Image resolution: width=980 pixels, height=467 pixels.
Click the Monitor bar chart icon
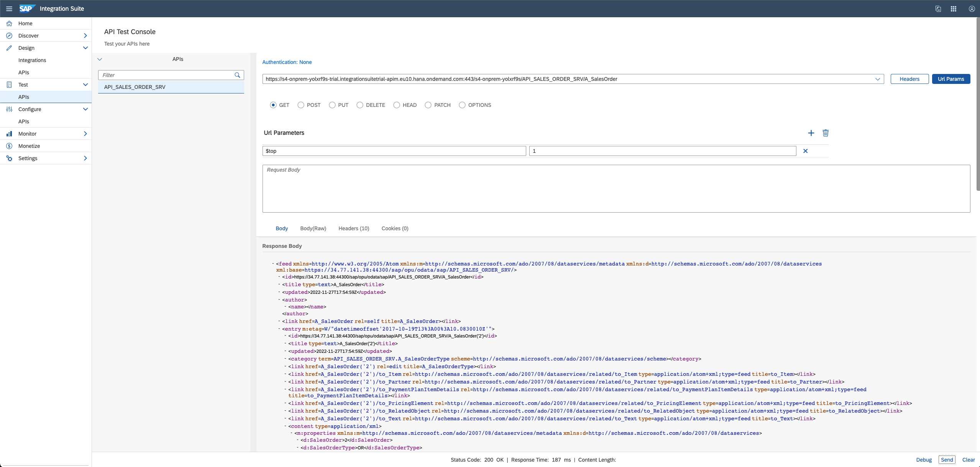pos(9,134)
